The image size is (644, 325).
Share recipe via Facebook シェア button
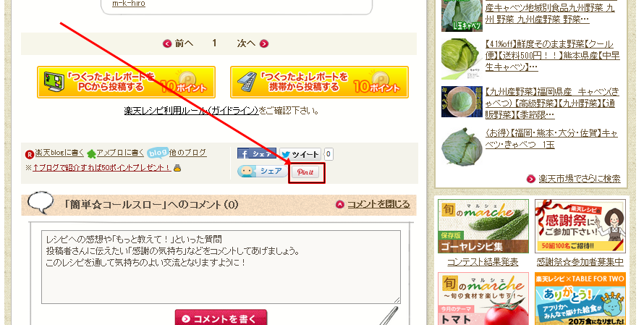[257, 153]
